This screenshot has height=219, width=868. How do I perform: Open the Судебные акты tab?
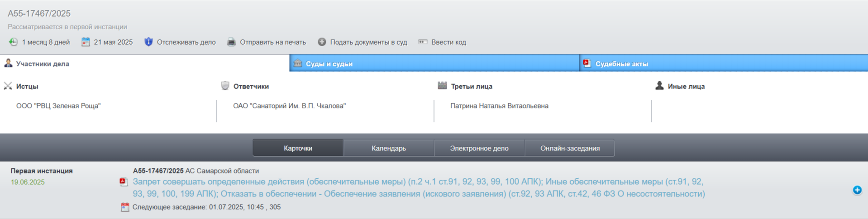621,64
